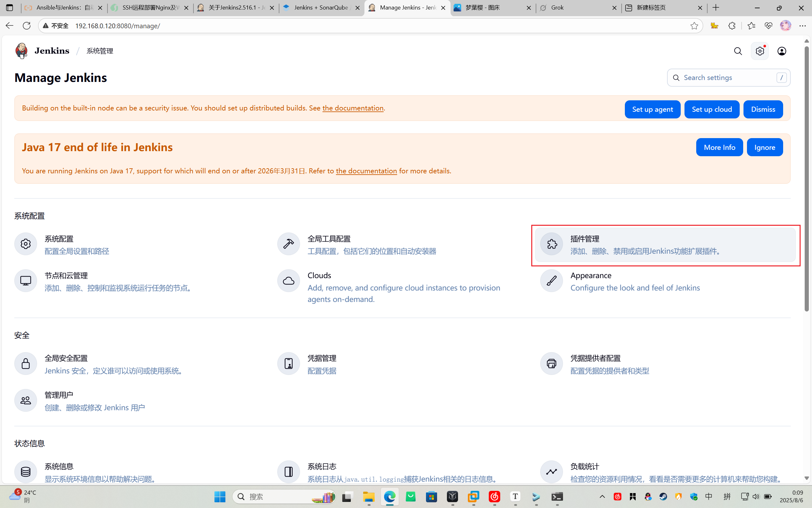Open browser extensions puzzle icon
The width and height of the screenshot is (812, 508).
coord(732,25)
